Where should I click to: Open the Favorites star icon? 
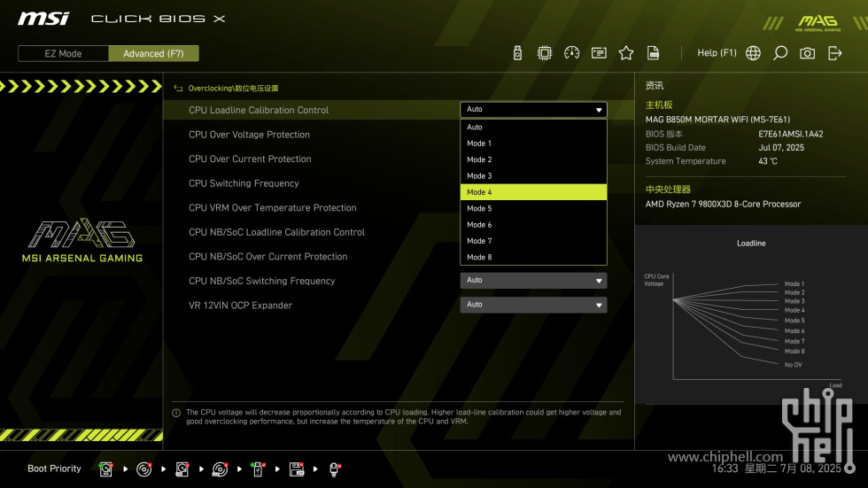point(626,53)
